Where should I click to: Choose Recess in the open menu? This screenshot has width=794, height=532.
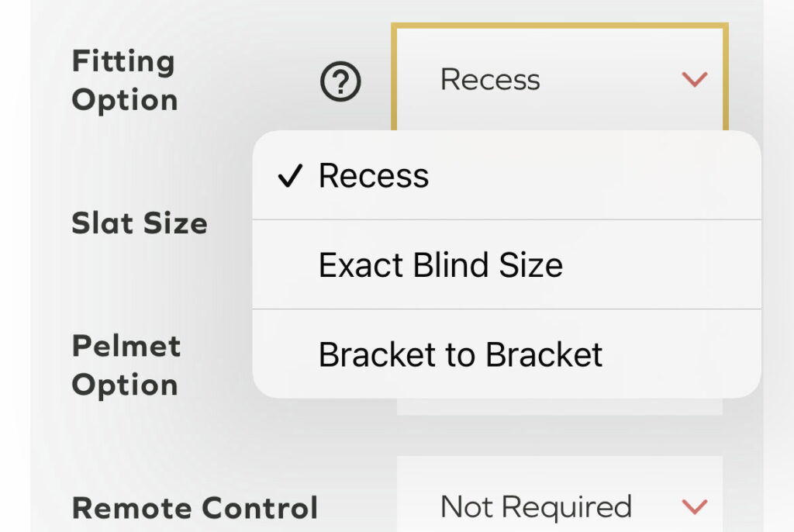pos(374,176)
